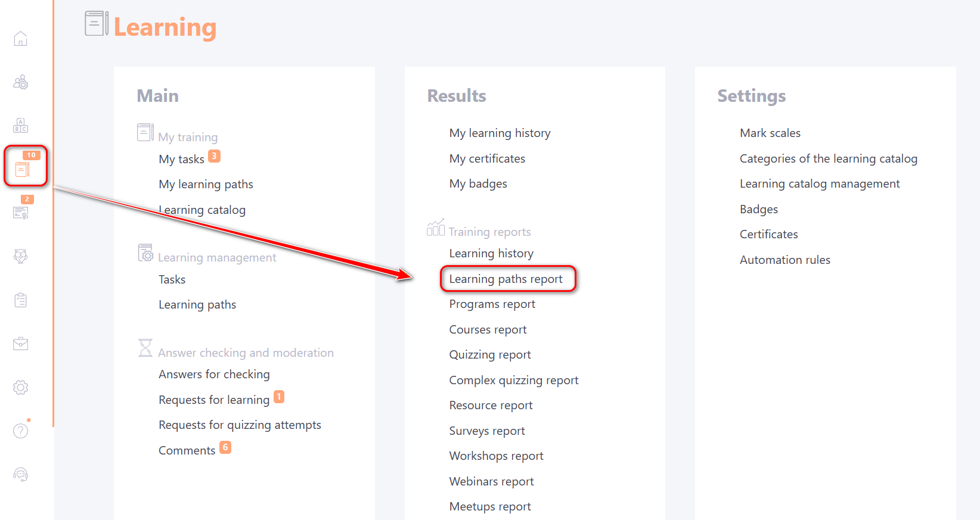The image size is (980, 520).
Task: Click the users management sidebar icon
Action: (21, 82)
